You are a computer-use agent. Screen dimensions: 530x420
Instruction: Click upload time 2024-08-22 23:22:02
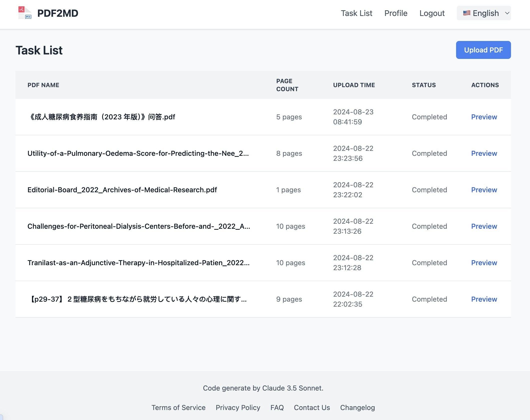pyautogui.click(x=353, y=190)
